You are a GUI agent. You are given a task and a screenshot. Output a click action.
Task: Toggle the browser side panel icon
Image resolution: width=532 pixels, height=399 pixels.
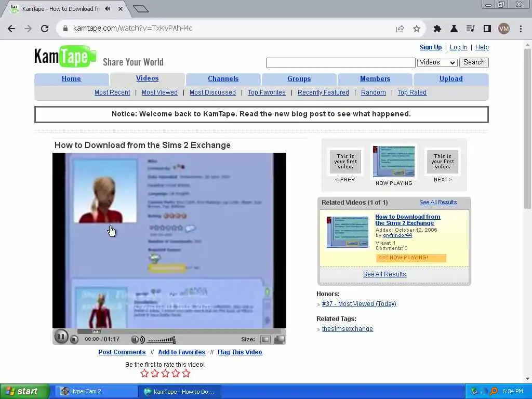click(487, 29)
